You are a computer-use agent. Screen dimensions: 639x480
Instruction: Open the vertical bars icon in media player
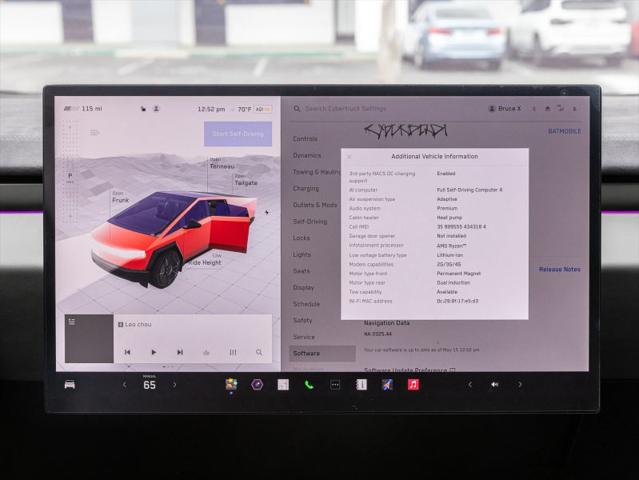[x=233, y=352]
